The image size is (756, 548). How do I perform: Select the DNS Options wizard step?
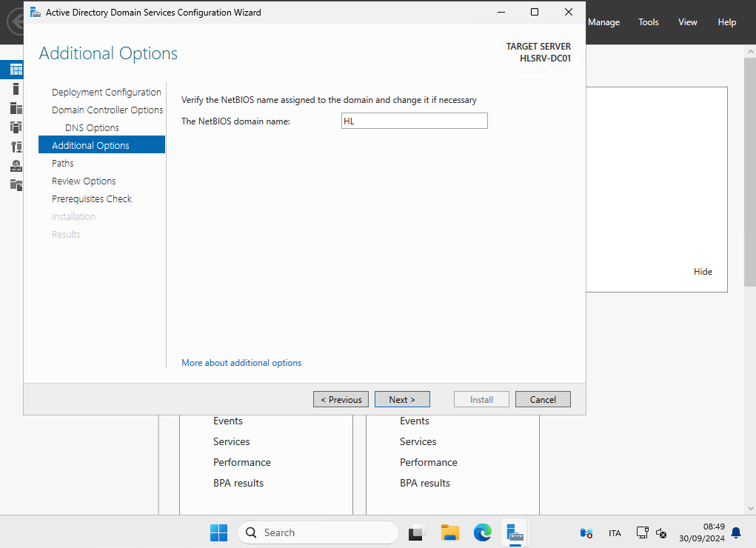[92, 128]
